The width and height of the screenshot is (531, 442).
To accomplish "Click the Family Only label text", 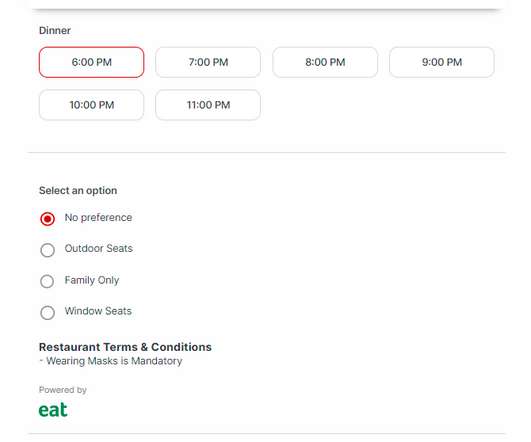I will point(92,280).
